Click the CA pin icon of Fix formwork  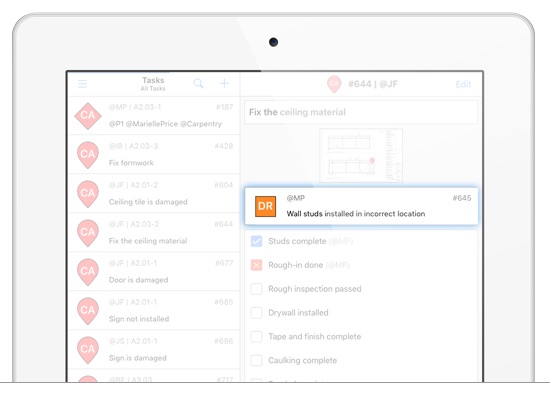(88, 155)
